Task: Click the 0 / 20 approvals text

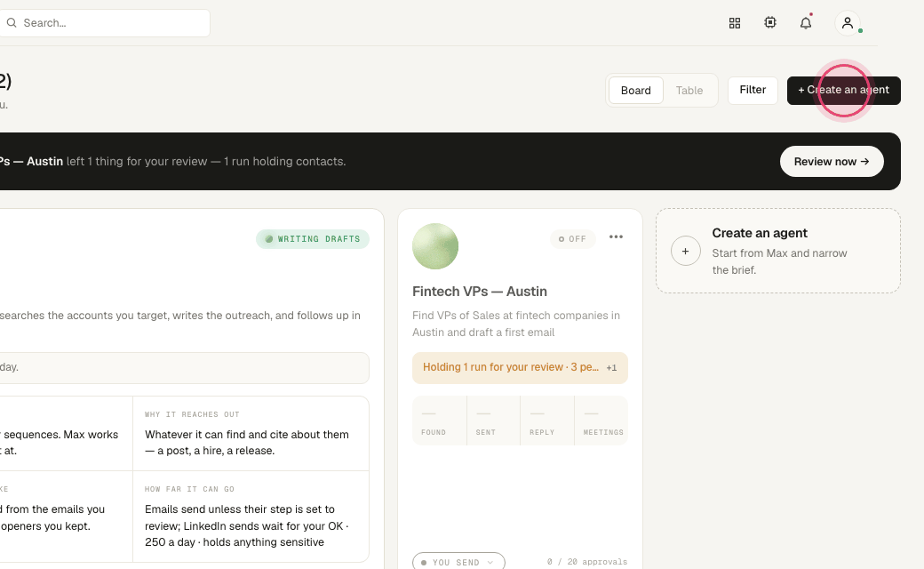Action: pos(587,562)
